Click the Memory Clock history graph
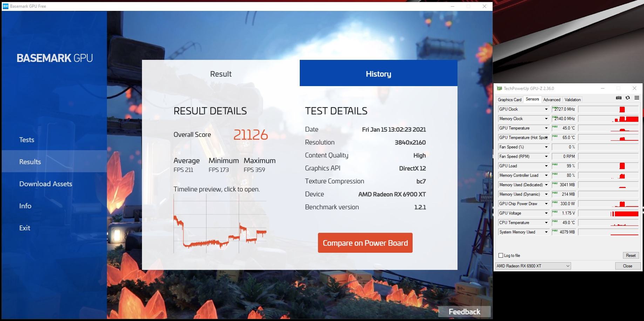Viewport: 644px width, 321px height. click(x=608, y=119)
